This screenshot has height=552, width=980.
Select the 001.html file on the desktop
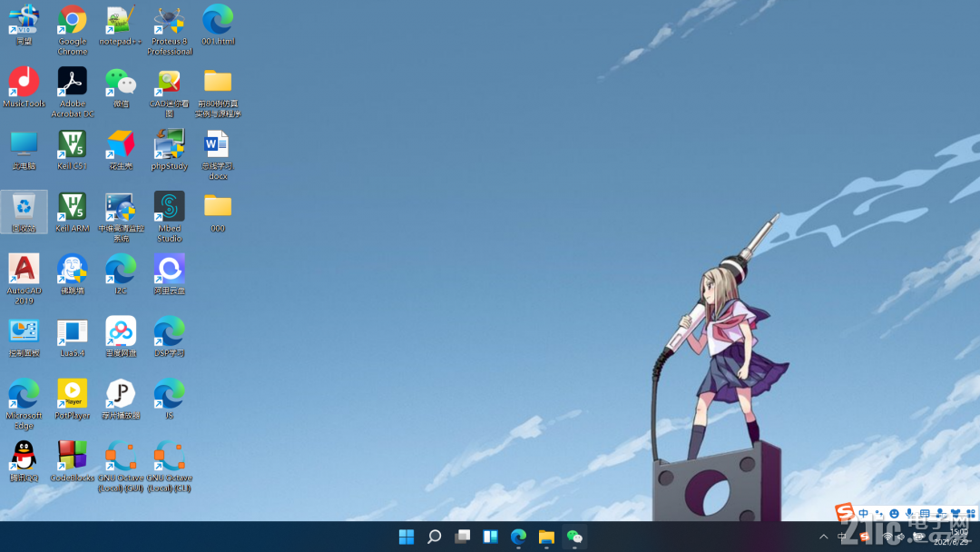coord(218,25)
